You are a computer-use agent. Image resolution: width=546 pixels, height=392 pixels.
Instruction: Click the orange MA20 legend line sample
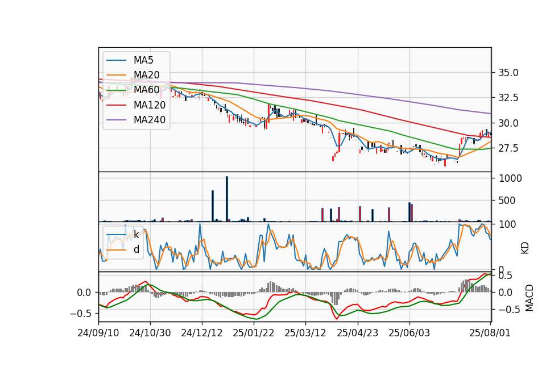point(116,75)
